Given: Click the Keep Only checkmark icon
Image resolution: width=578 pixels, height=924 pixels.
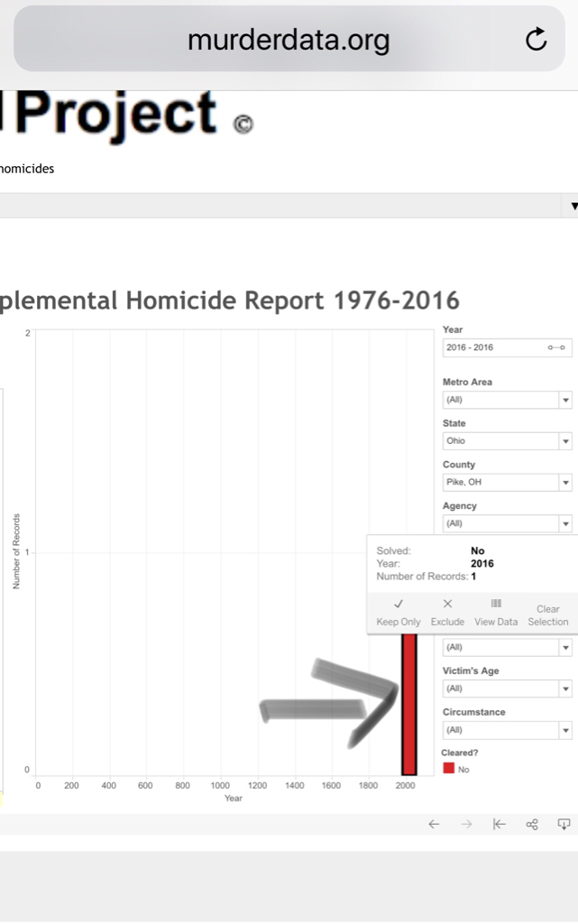Looking at the screenshot, I should (x=399, y=604).
